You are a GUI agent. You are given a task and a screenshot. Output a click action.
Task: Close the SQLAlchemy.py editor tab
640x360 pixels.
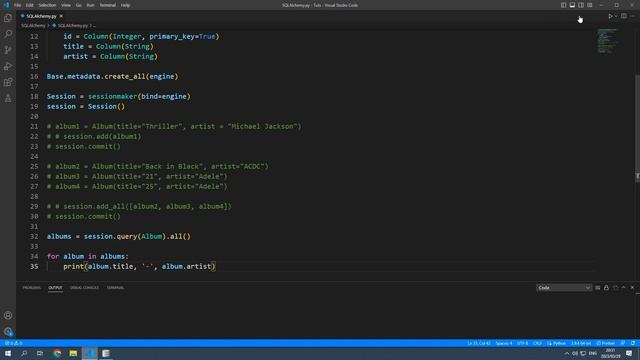click(61, 16)
